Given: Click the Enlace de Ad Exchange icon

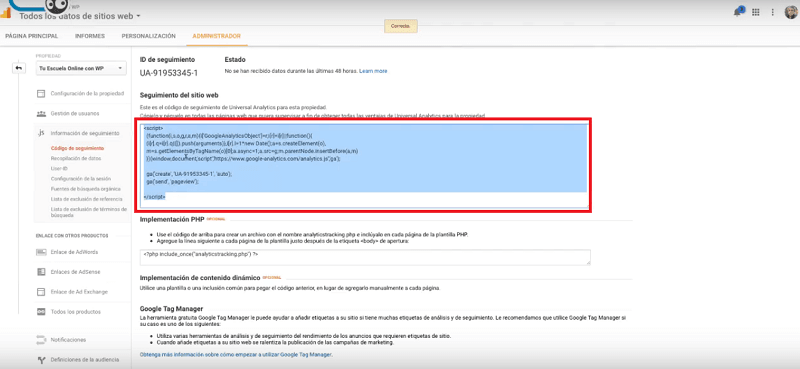Looking at the screenshot, I should click(x=41, y=292).
